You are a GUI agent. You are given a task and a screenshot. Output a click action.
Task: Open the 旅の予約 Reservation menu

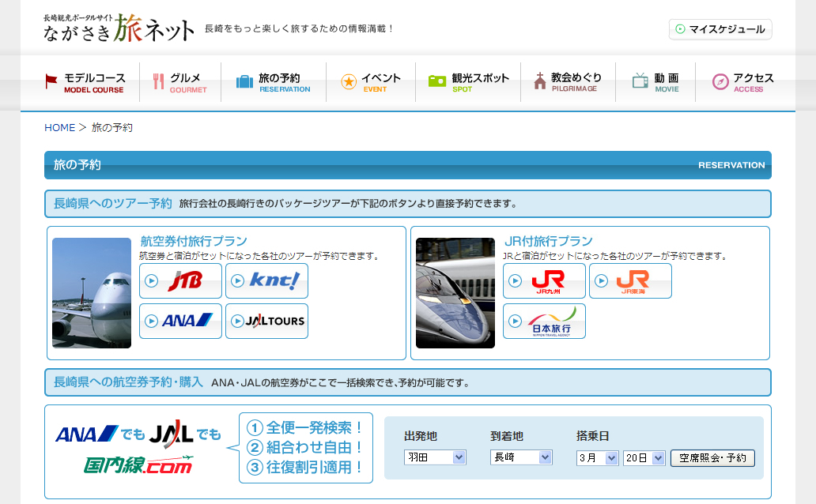tap(274, 82)
